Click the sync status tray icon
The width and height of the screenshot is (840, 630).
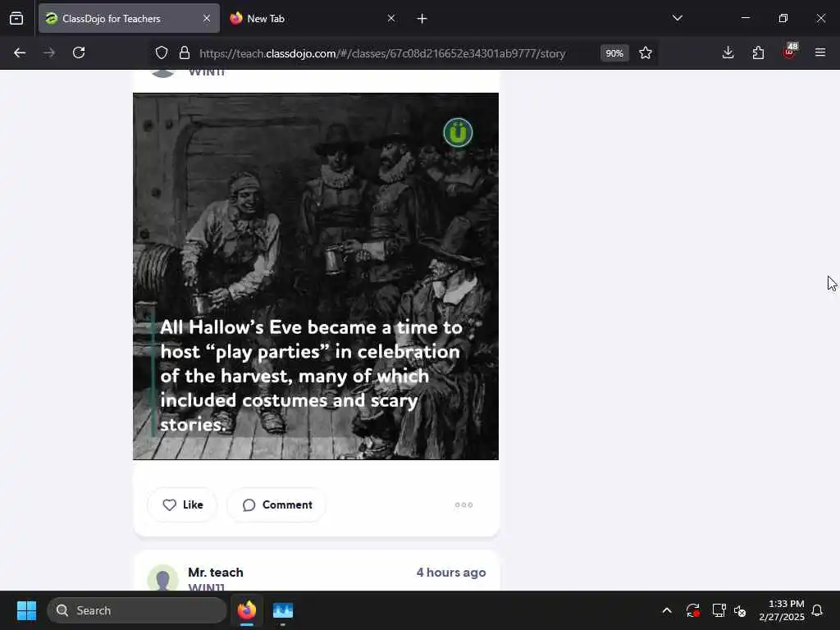pos(692,610)
